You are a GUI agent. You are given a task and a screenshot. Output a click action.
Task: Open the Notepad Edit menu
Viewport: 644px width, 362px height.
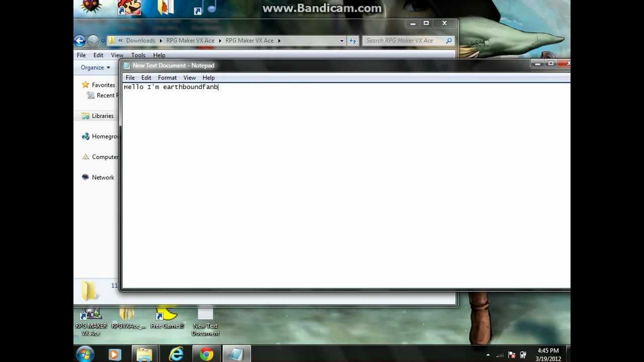coord(146,78)
